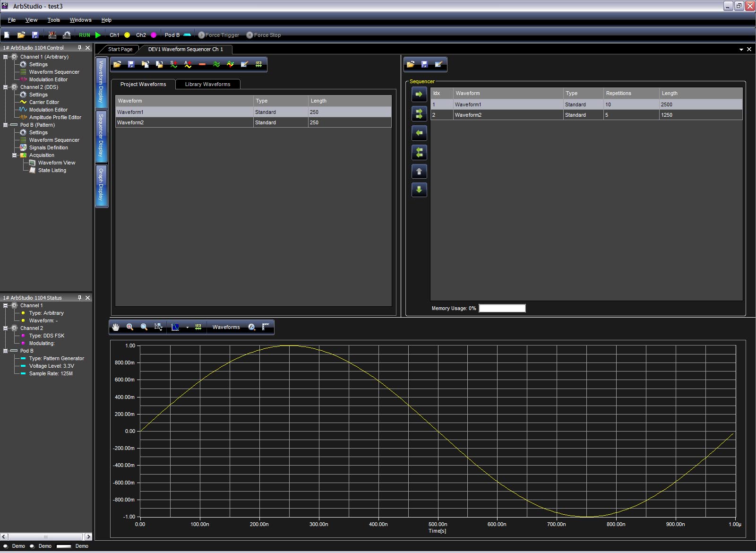Click the red zoom-area magnifier in the graph toolbar
Image resolution: width=756 pixels, height=553 pixels.
[130, 327]
